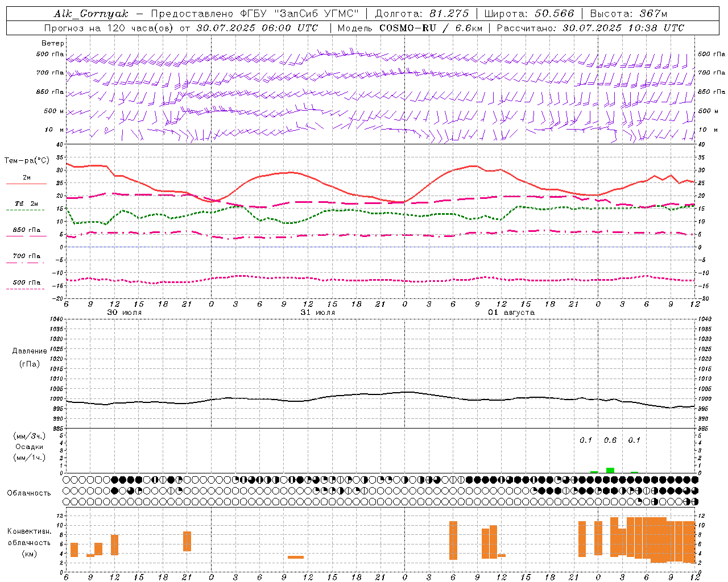Click the 'Облачность' cloud cover label

(x=29, y=493)
